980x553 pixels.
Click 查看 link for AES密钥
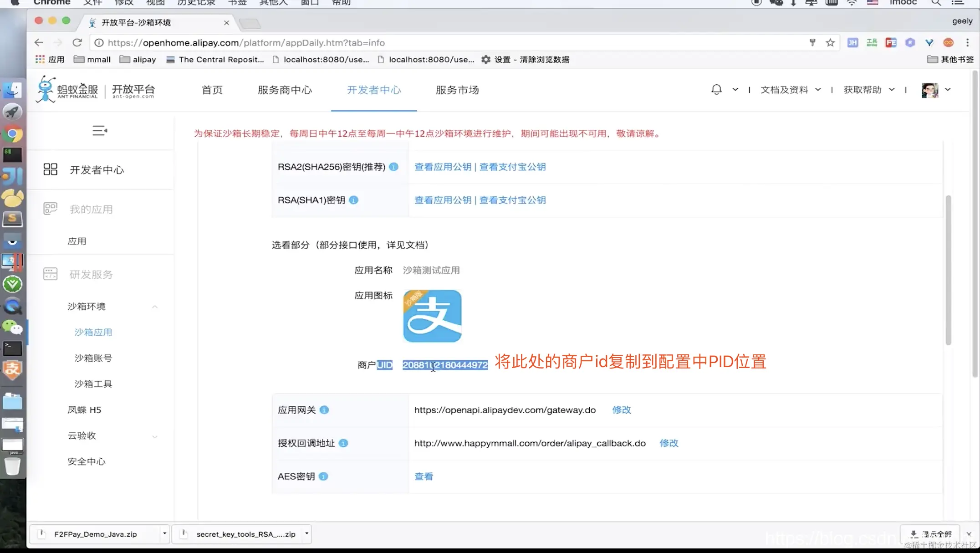pos(424,476)
